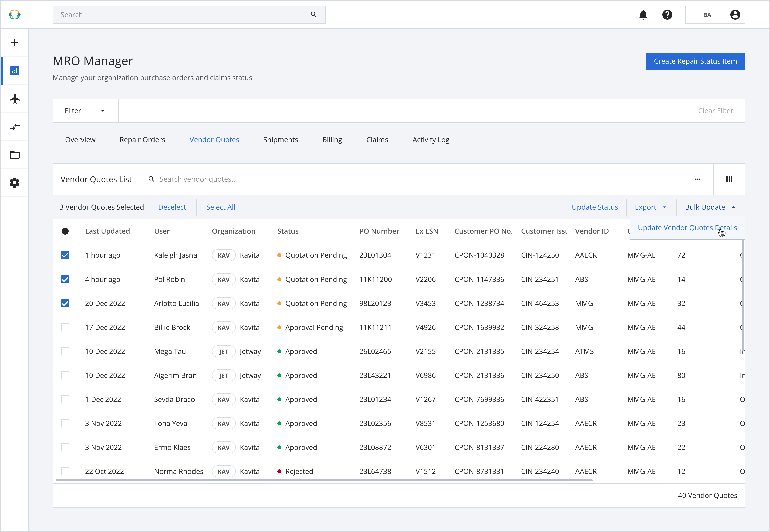This screenshot has width=770, height=532.
Task: Select the Vendor Quotes tab
Action: [215, 140]
